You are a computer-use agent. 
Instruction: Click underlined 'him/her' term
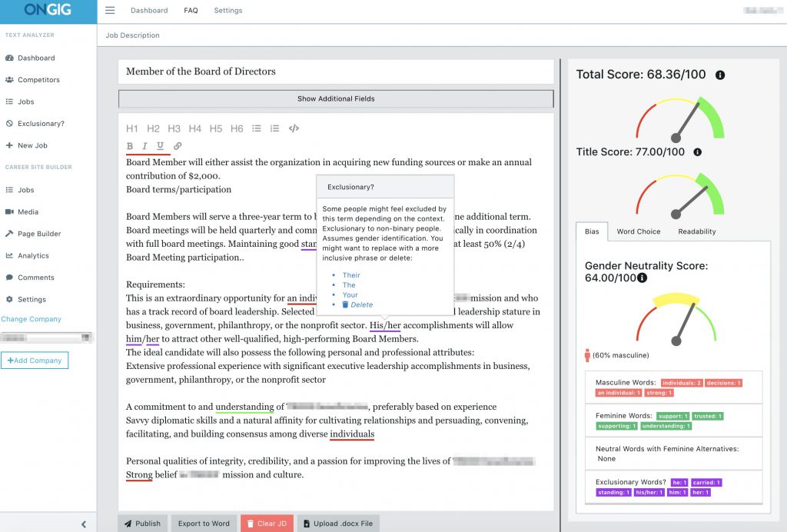coord(142,339)
